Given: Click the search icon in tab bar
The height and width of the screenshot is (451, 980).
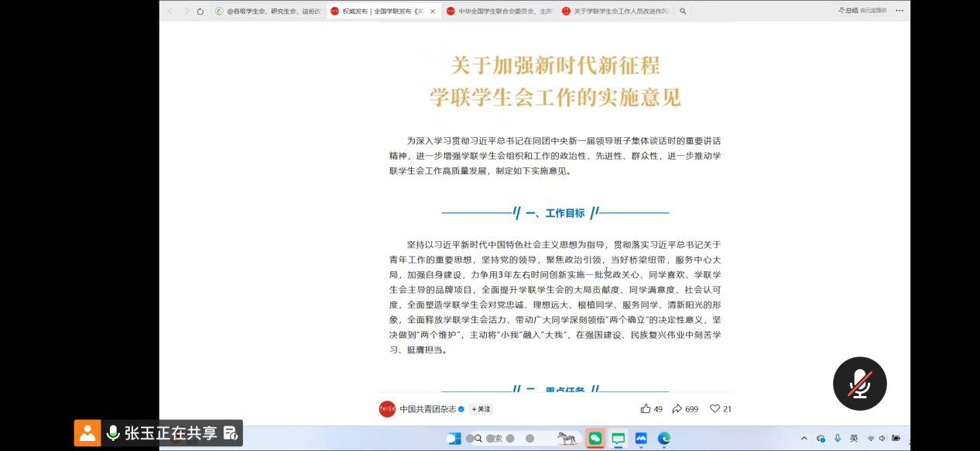Looking at the screenshot, I should (x=683, y=12).
